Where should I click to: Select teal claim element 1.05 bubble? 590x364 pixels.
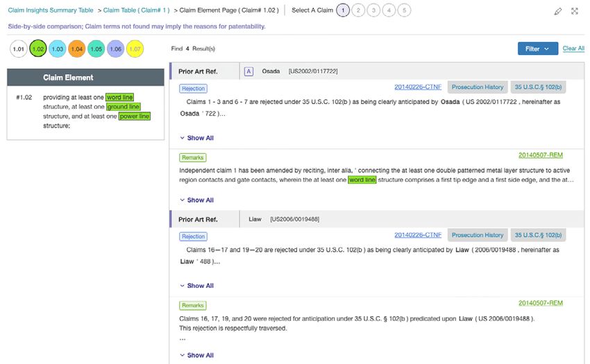96,49
